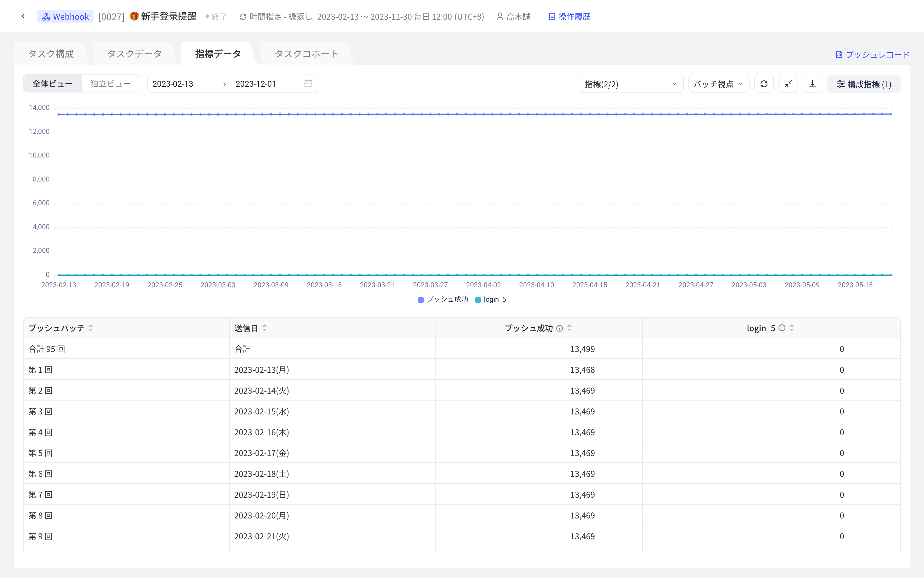Image resolution: width=924 pixels, height=578 pixels.
Task: Refresh the chart data
Action: click(764, 84)
